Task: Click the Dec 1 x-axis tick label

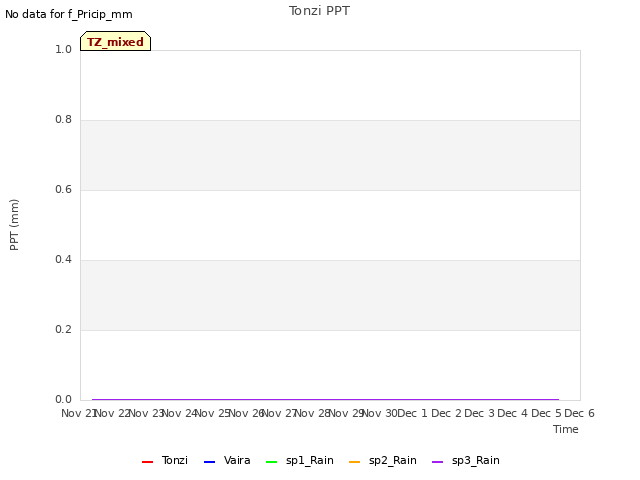Action: coord(412,413)
